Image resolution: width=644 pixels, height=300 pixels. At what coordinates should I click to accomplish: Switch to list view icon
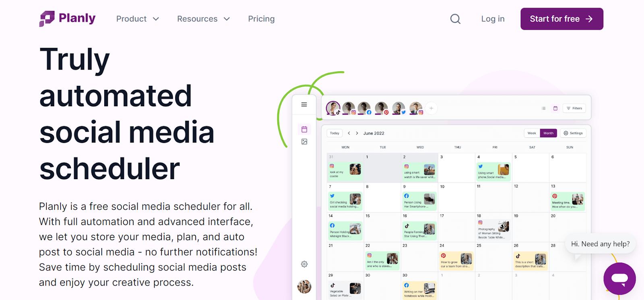[543, 108]
